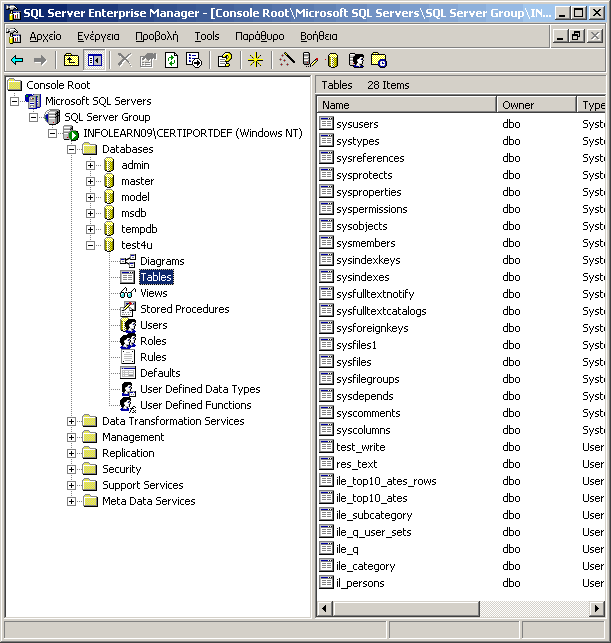Screen dimensions: 611x643
Task: Expand the master database
Action: [91, 181]
